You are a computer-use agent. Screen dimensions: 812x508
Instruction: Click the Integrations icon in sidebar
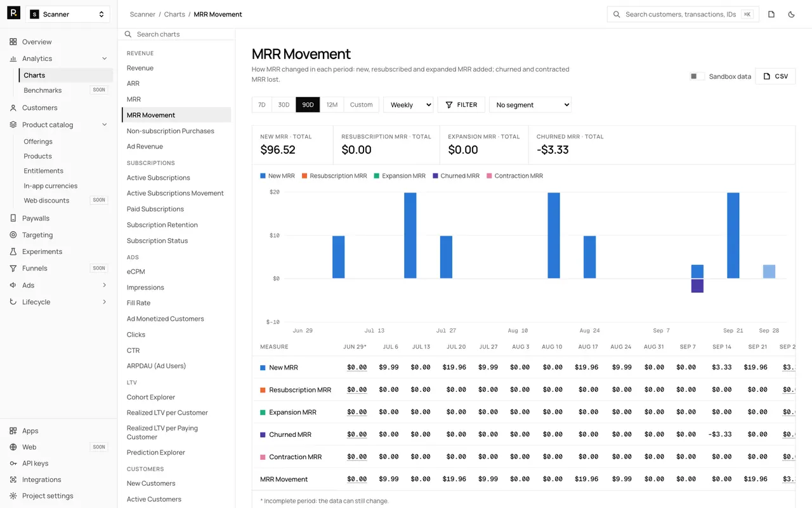(13, 479)
